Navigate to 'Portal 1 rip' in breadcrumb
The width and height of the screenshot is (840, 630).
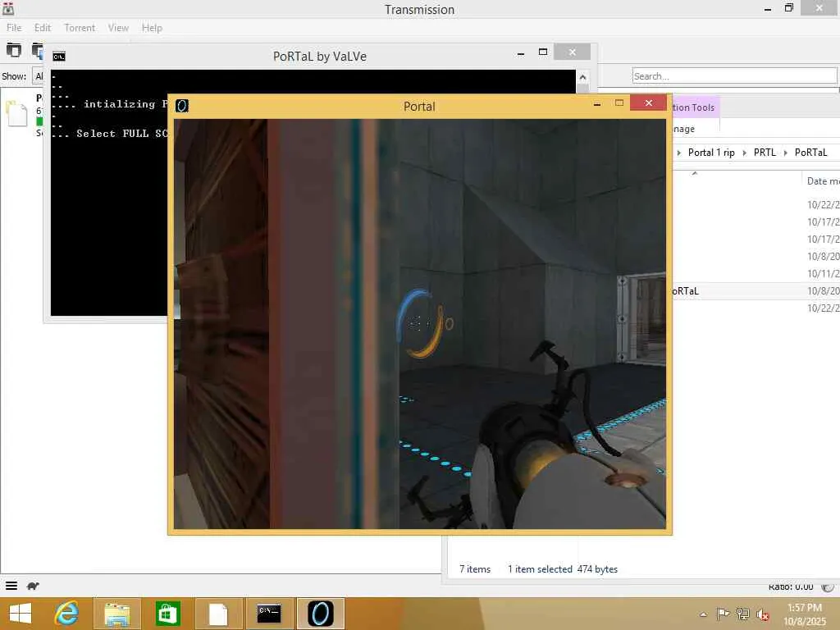pyautogui.click(x=711, y=153)
